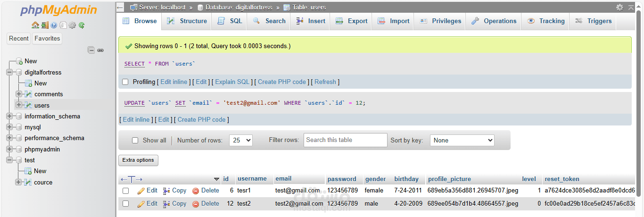644x217 pixels.
Task: Click Create PHP code link under UPDATE query
Action: [x=202, y=120]
